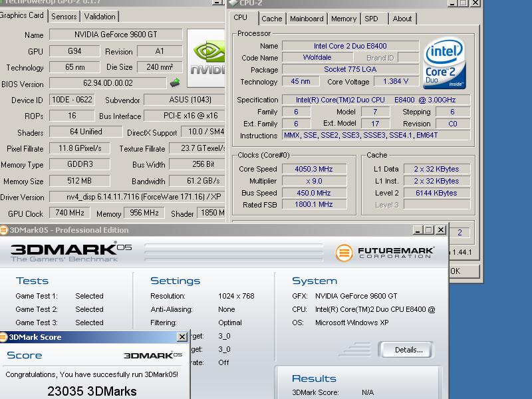Image resolution: width=532 pixels, height=399 pixels.
Task: Click the Filtering value Optimal
Action: click(230, 323)
